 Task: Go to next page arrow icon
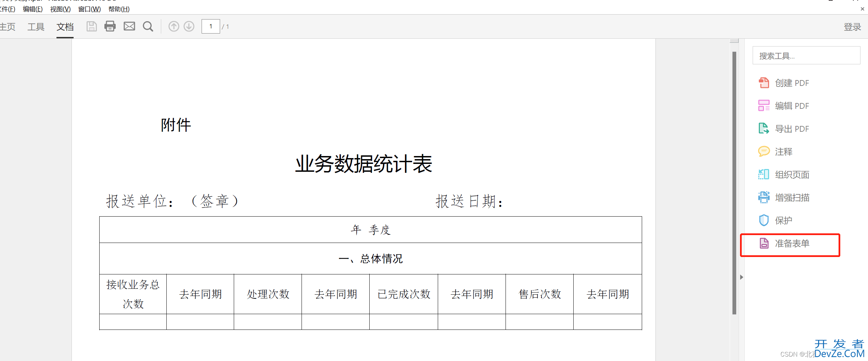(x=189, y=26)
